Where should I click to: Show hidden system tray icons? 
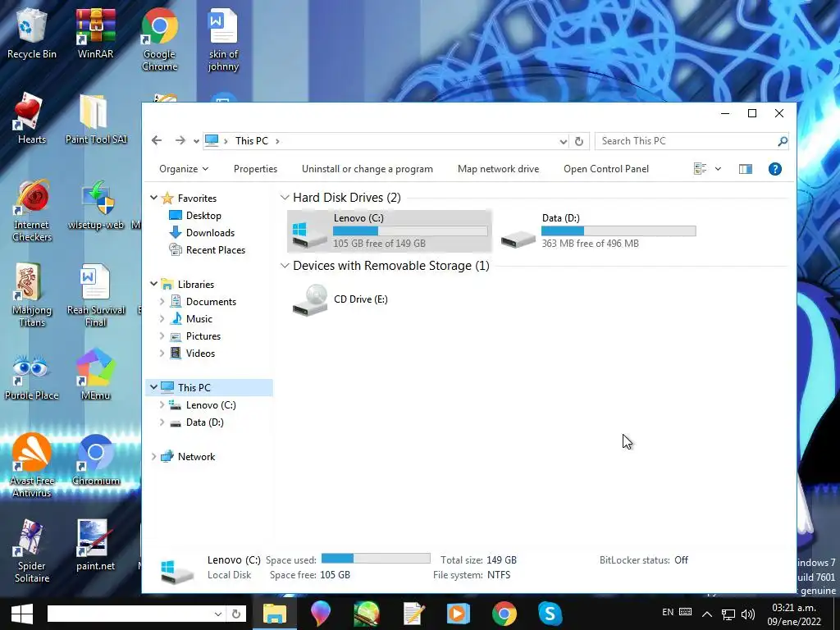tap(707, 614)
